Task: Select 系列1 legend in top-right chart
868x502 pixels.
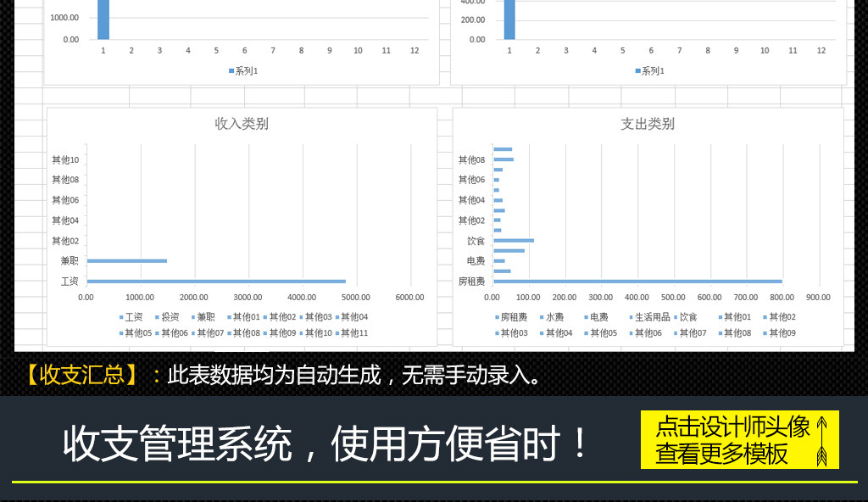Action: pos(650,71)
